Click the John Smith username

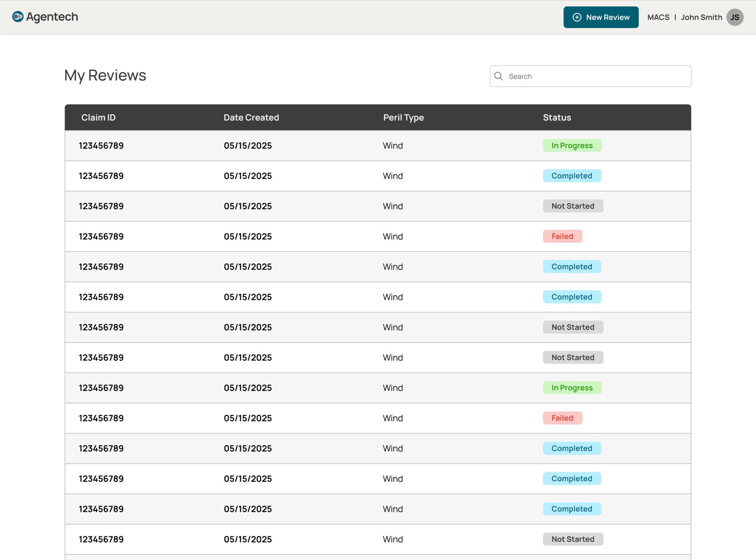pyautogui.click(x=701, y=17)
